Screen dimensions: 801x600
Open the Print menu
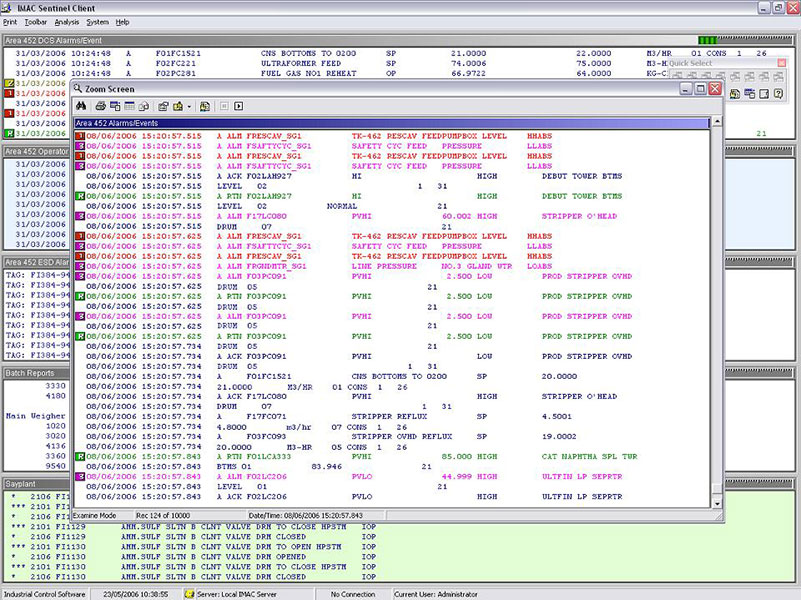tap(12, 21)
